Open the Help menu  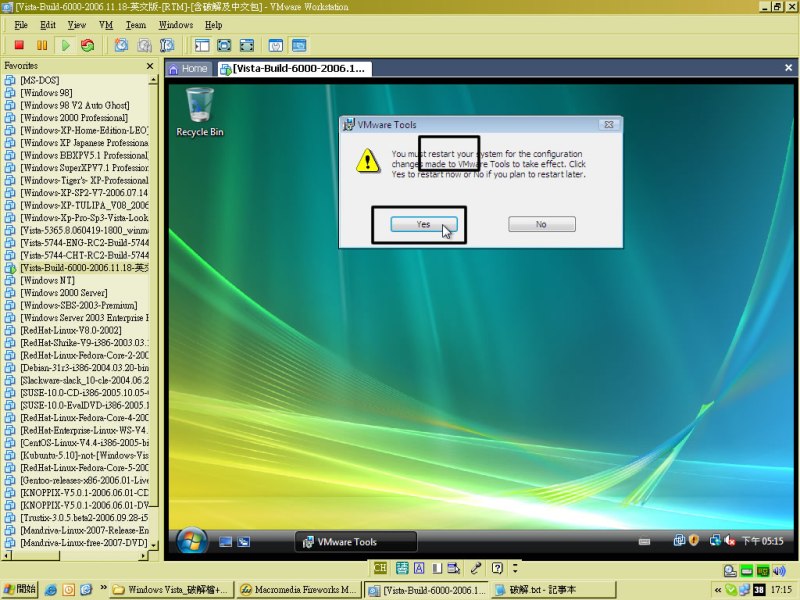coord(213,25)
